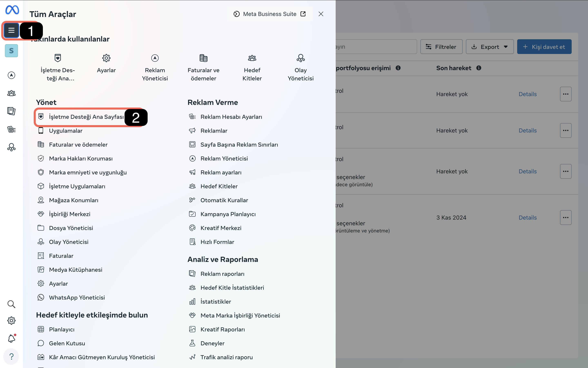
Task: Open Kampanya Planlayıcı
Action: pos(223,214)
